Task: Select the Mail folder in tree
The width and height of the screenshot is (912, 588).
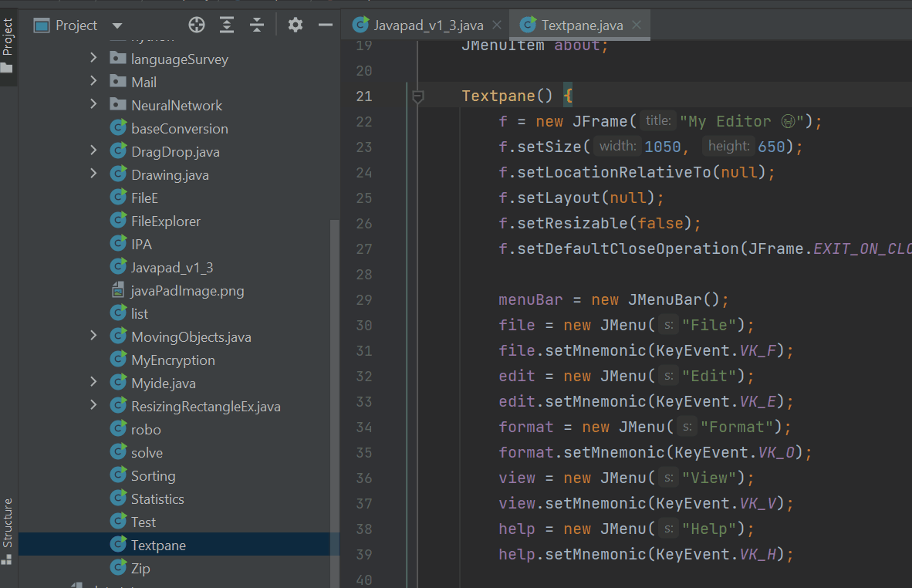Action: pos(144,83)
